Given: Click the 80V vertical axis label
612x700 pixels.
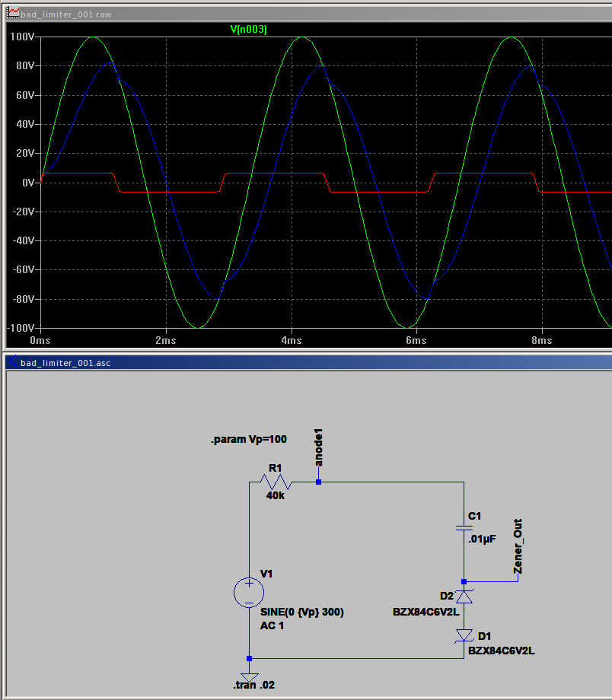Looking at the screenshot, I should click(25, 65).
